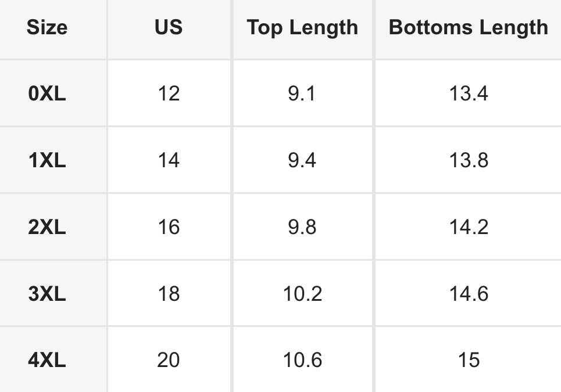Click the 10.6 top length value
This screenshot has height=392, width=561.
[x=302, y=360]
